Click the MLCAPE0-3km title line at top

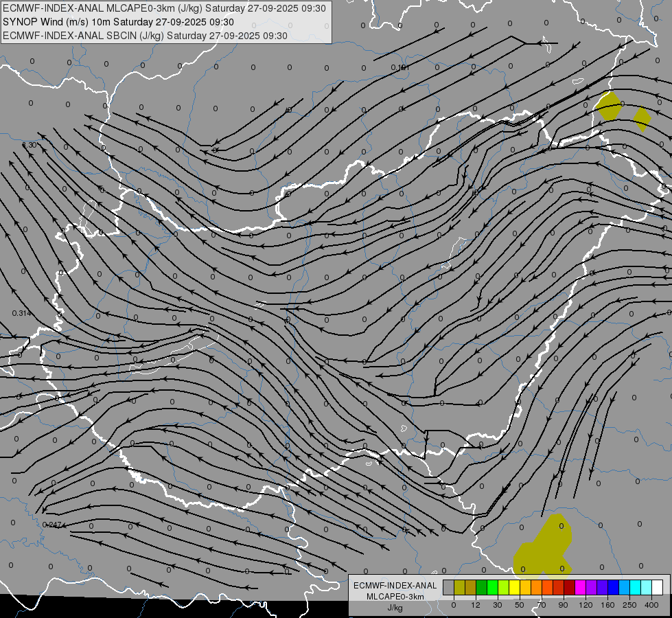click(x=164, y=8)
